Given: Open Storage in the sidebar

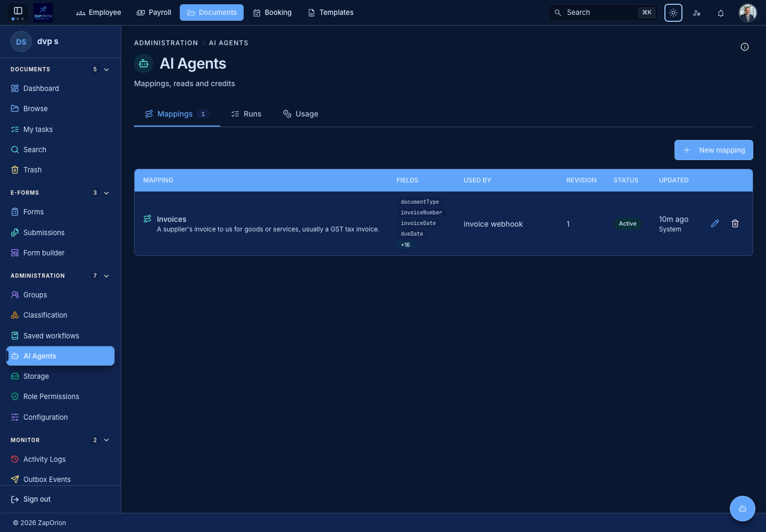Looking at the screenshot, I should point(60,376).
